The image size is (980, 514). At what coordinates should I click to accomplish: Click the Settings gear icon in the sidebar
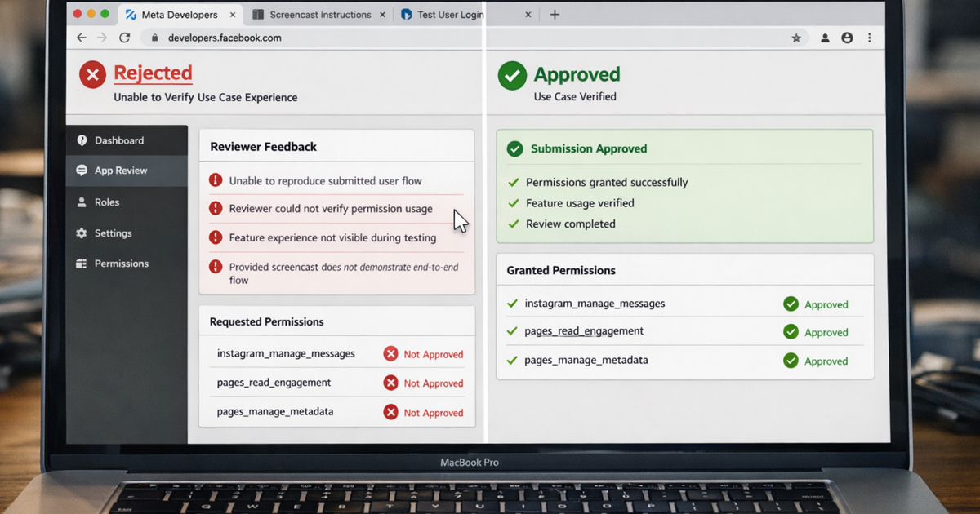pyautogui.click(x=82, y=233)
